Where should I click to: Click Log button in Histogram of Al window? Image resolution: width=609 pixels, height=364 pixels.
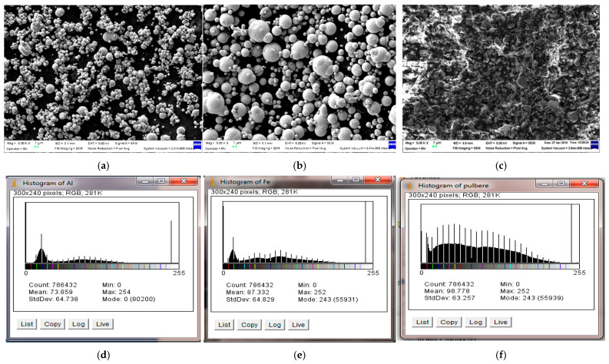(x=78, y=324)
